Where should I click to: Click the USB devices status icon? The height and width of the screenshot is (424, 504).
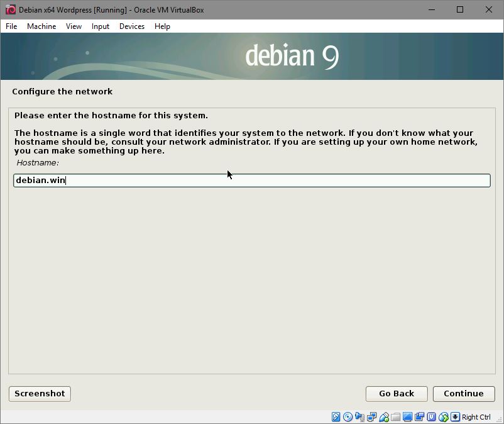coord(384,417)
